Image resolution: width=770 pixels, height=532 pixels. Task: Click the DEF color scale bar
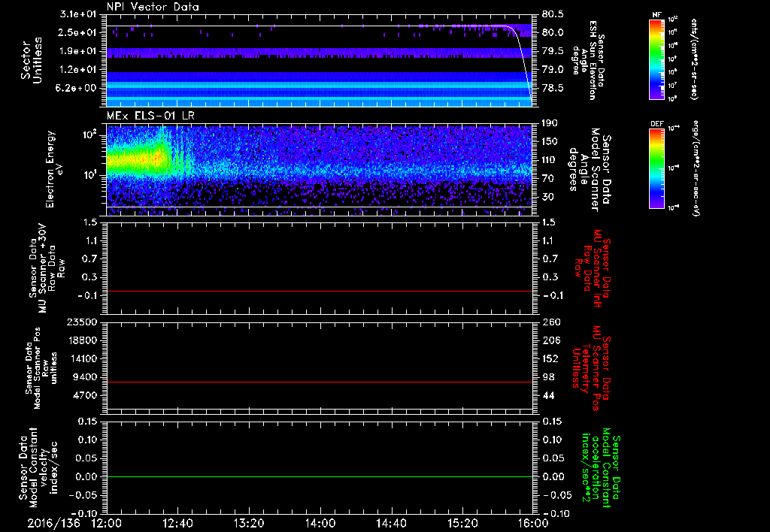point(655,167)
